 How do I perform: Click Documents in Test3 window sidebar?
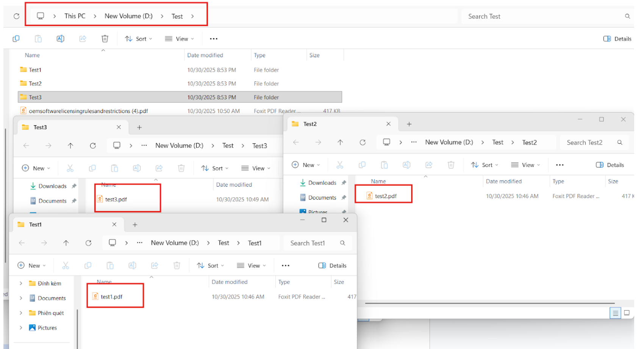tap(53, 201)
